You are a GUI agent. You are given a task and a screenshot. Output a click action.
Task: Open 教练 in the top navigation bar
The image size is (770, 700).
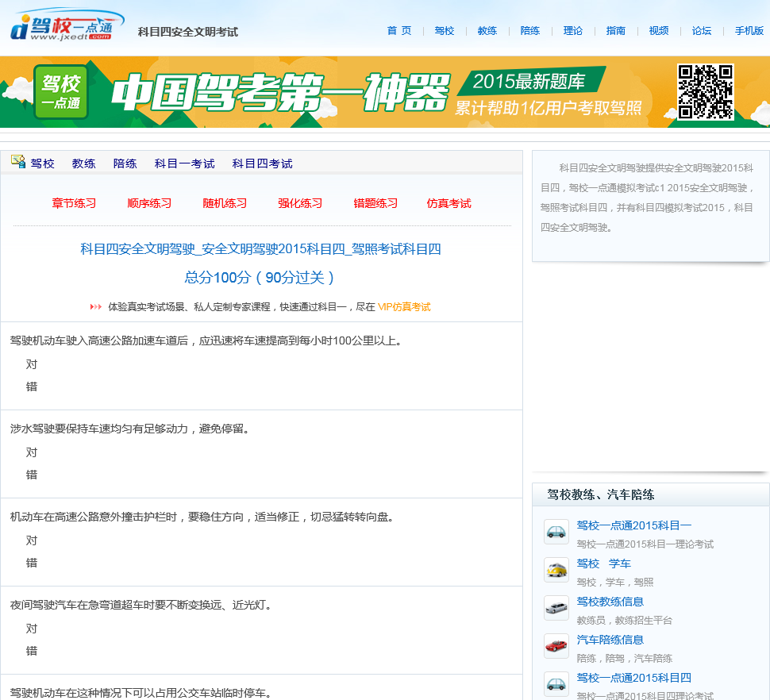[x=487, y=31]
